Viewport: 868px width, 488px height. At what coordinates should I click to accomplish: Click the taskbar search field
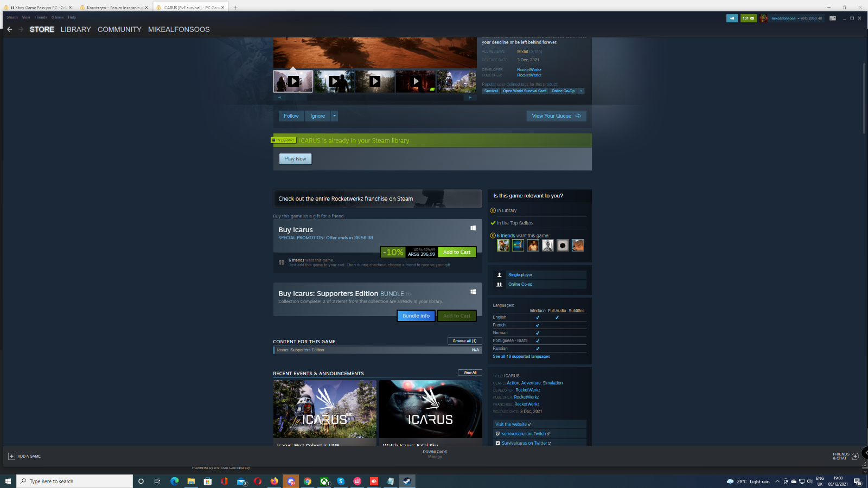click(75, 481)
